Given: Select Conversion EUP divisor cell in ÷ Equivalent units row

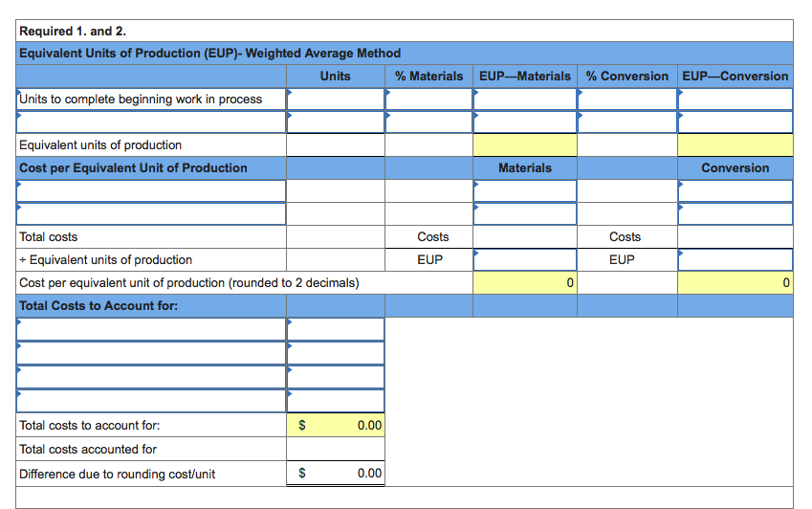Looking at the screenshot, I should 735,259.
